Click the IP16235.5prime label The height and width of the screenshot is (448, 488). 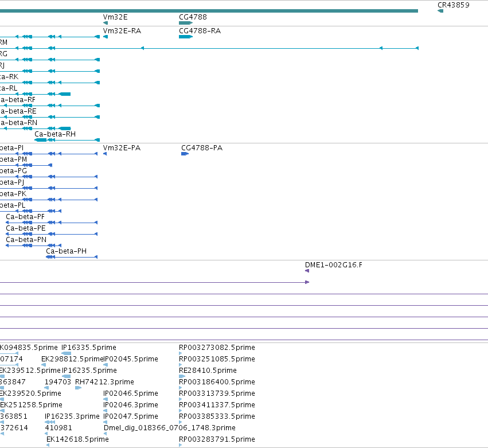(x=89, y=371)
